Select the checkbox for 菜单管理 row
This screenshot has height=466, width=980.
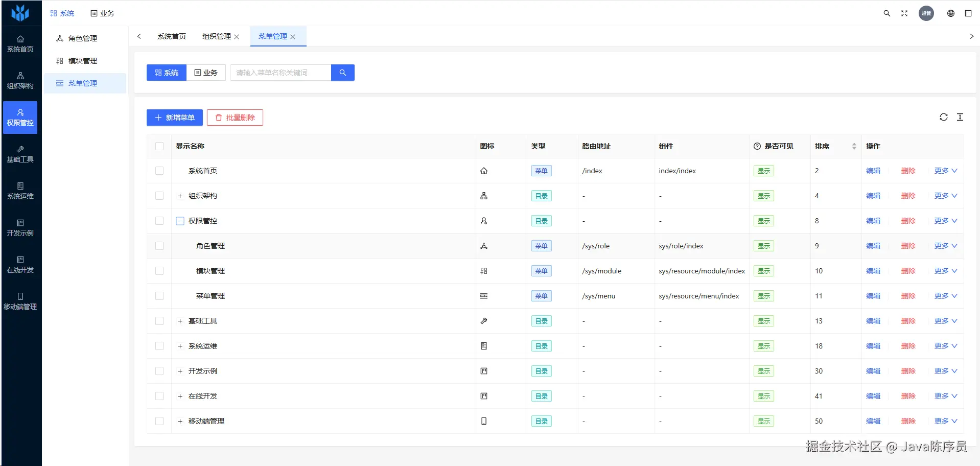click(159, 296)
